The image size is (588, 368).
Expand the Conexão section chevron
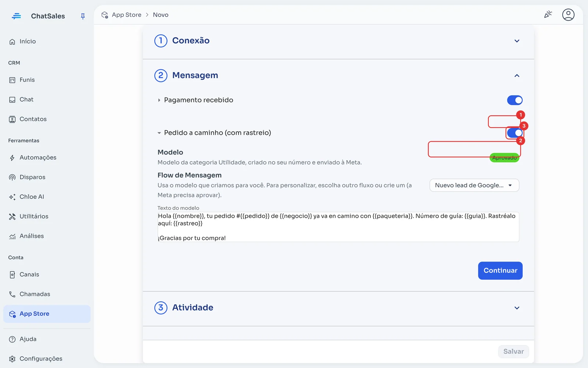(517, 41)
